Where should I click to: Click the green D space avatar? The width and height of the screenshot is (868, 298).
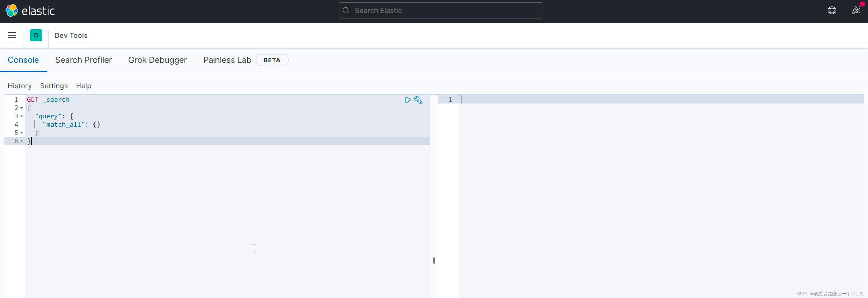click(x=36, y=35)
